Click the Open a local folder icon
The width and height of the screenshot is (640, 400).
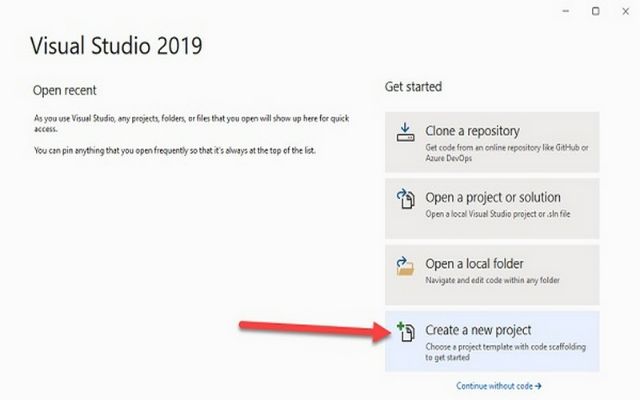coord(405,266)
